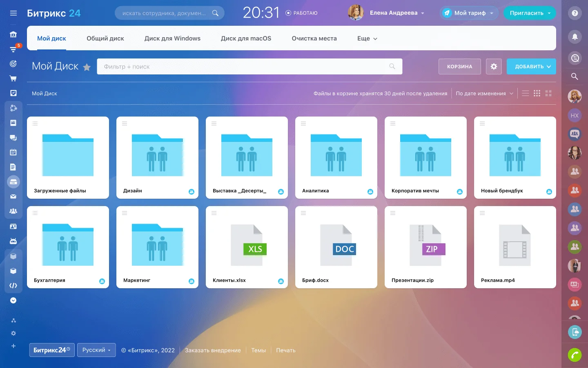
Task: Switch to list view mode
Action: point(526,93)
